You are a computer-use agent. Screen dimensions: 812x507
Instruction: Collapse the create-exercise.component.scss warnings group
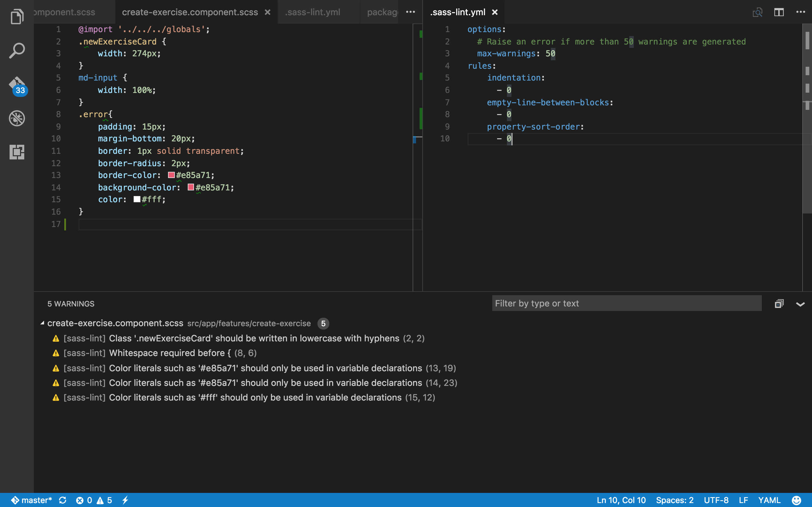coord(42,323)
